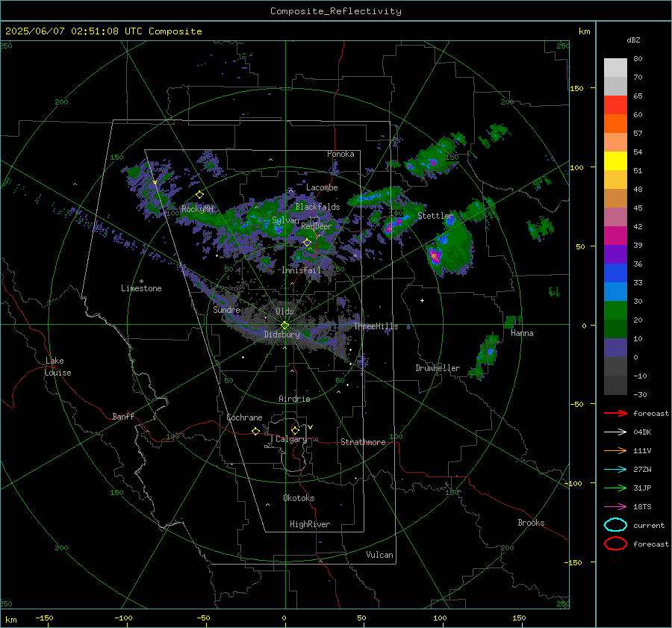Click the Olds city label
Image resolution: width=672 pixels, height=628 pixels.
pos(284,311)
